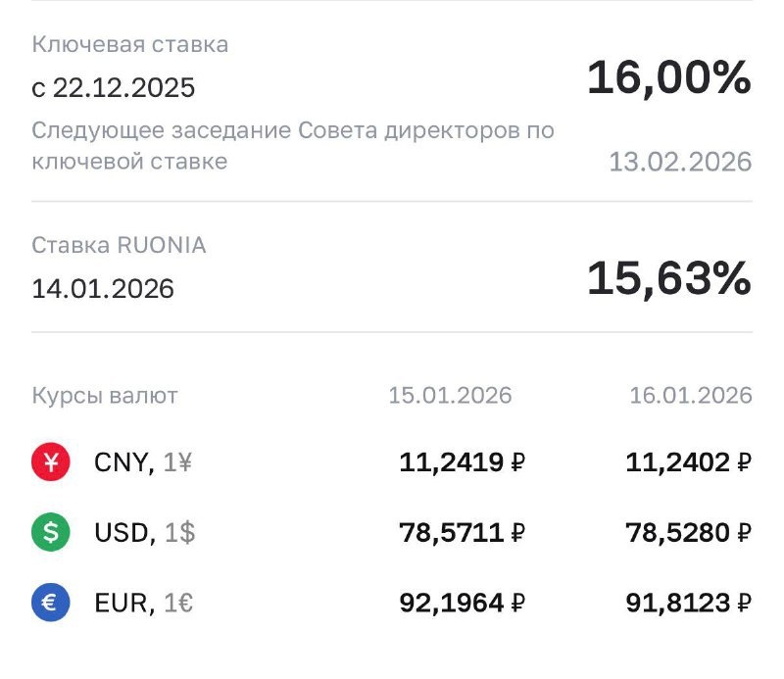Open the Курсы валют heading

pyautogui.click(x=105, y=396)
